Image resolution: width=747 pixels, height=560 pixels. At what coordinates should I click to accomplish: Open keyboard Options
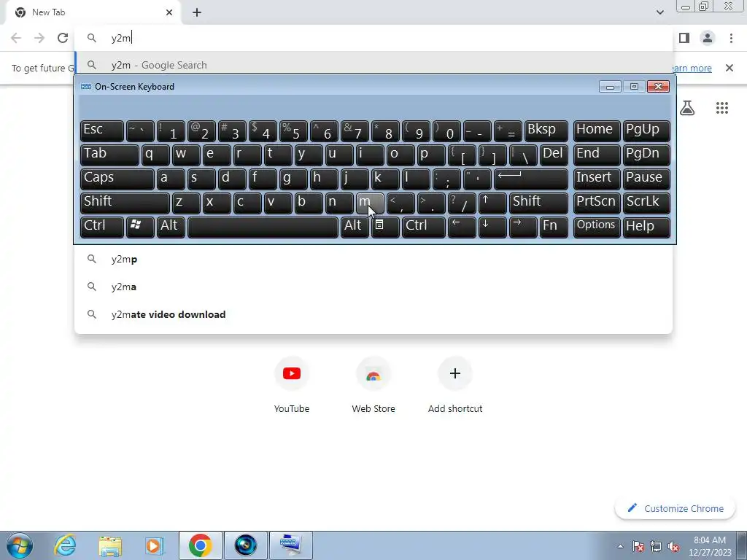tap(597, 227)
